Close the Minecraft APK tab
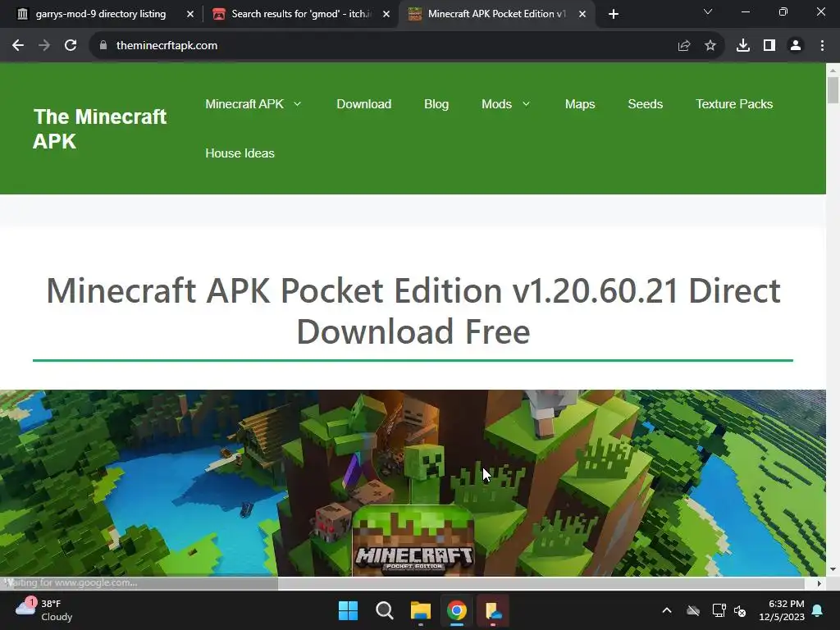The width and height of the screenshot is (840, 630). click(x=582, y=14)
